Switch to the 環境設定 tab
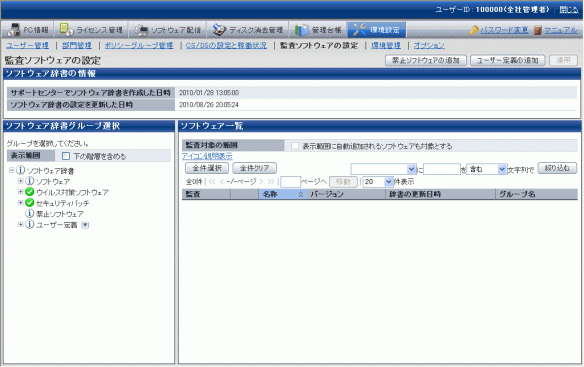Screen dimensions: 584x367 (x=377, y=30)
